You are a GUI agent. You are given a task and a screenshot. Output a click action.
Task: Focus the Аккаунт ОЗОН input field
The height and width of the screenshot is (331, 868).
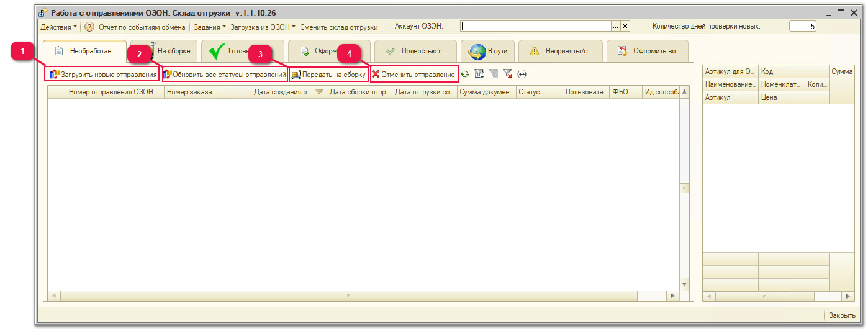tap(536, 26)
